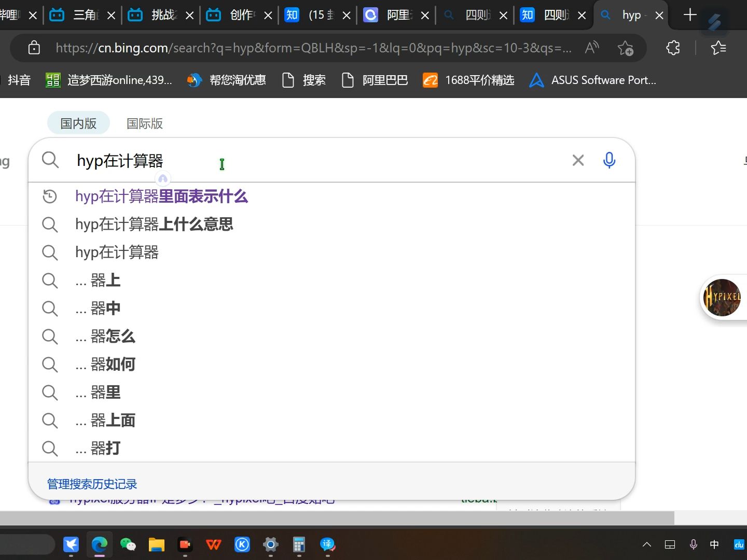Image resolution: width=747 pixels, height=560 pixels.
Task: Choose the plain hyp在计算器 suggestion
Action: pyautogui.click(x=117, y=253)
